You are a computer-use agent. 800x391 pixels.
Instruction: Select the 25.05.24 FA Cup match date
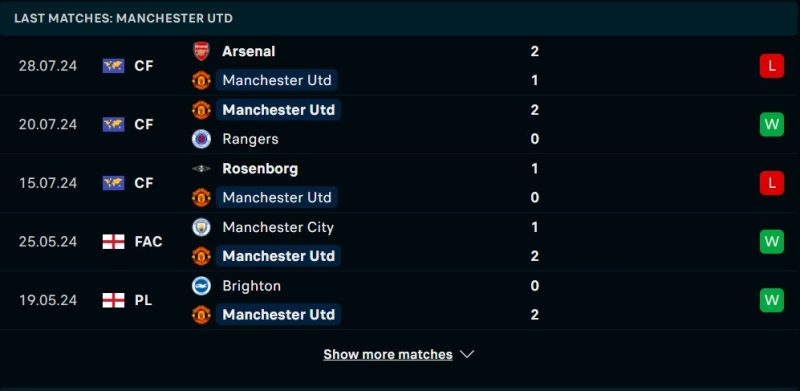pyautogui.click(x=48, y=241)
